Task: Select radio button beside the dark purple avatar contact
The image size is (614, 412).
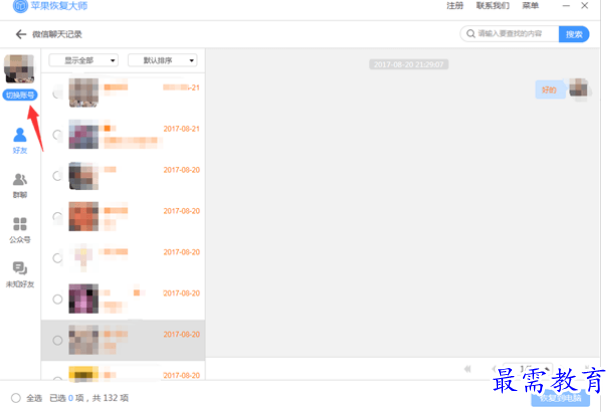Action: (x=58, y=299)
